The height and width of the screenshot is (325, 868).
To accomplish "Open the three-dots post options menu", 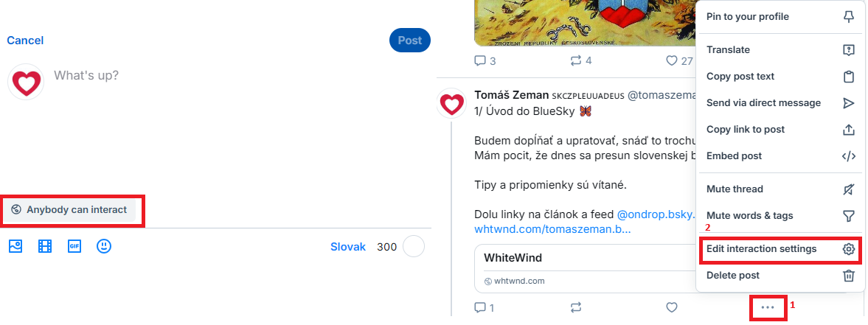I will tap(768, 307).
